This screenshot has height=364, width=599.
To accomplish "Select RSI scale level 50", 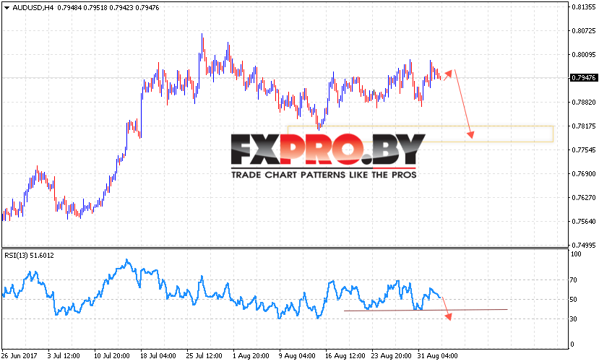I will [x=574, y=300].
